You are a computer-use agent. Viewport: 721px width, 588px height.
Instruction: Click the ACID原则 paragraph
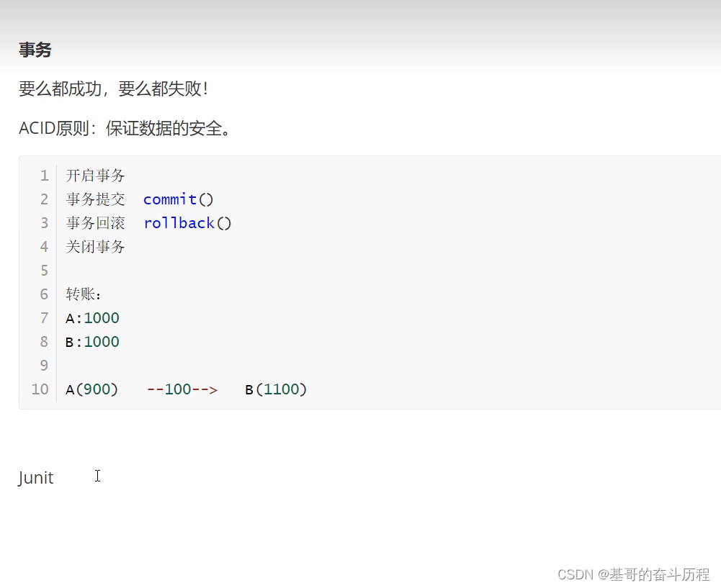(124, 129)
